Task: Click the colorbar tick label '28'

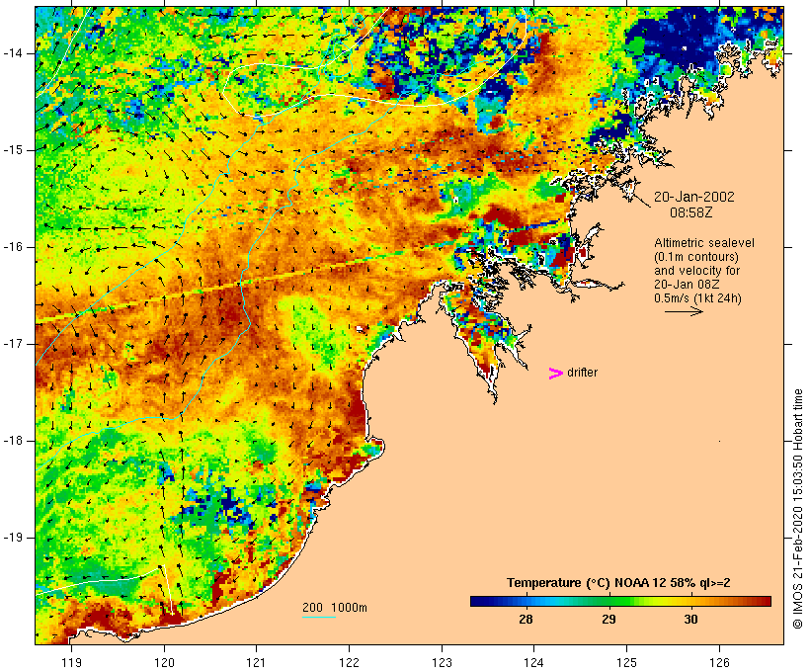Action: click(x=526, y=620)
